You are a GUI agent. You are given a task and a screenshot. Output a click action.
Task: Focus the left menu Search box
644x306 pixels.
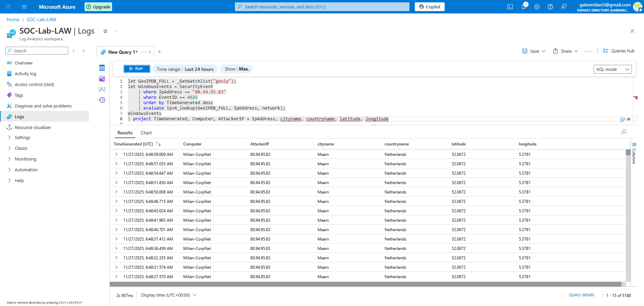coord(37,51)
